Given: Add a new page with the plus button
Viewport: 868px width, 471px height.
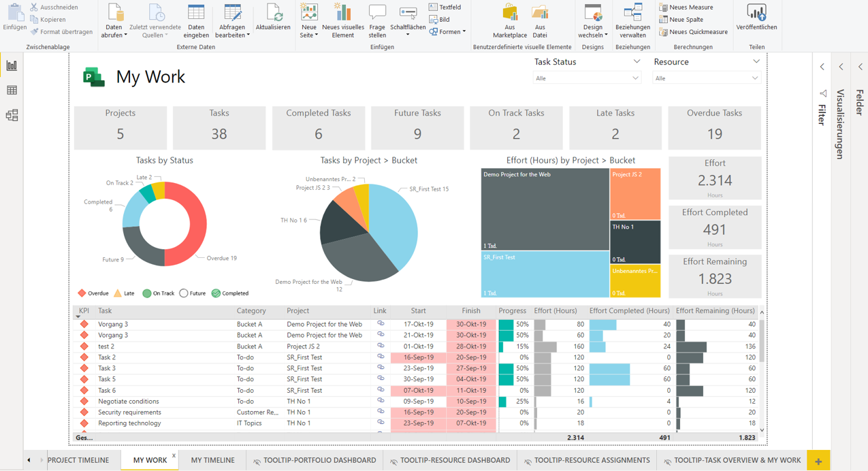Looking at the screenshot, I should click(x=818, y=460).
